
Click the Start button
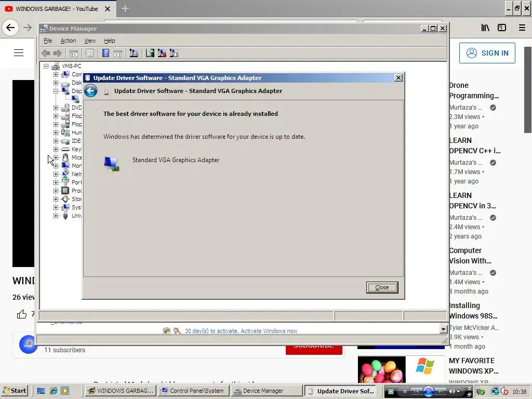[x=14, y=391]
